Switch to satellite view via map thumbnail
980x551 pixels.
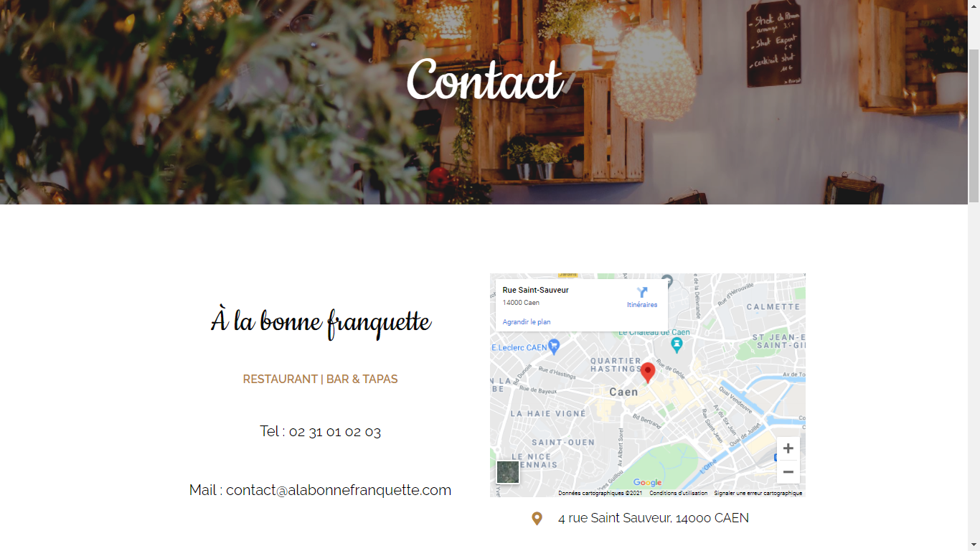[x=508, y=472]
